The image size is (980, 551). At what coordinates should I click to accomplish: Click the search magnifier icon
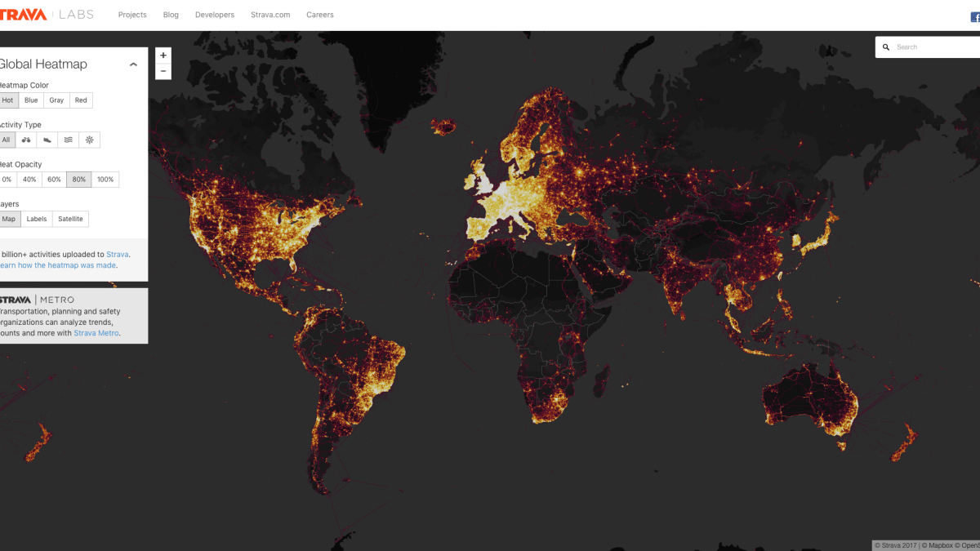(x=886, y=47)
